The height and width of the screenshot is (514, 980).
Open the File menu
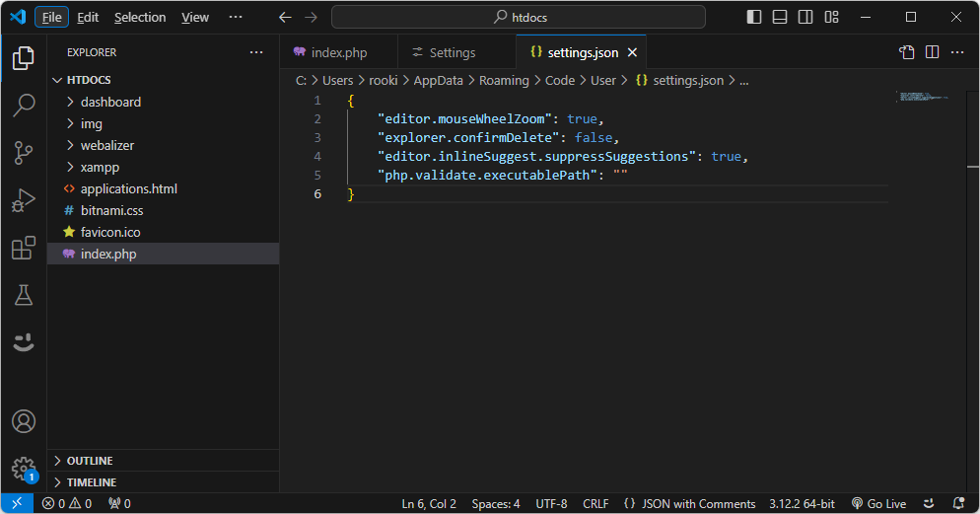[x=52, y=18]
